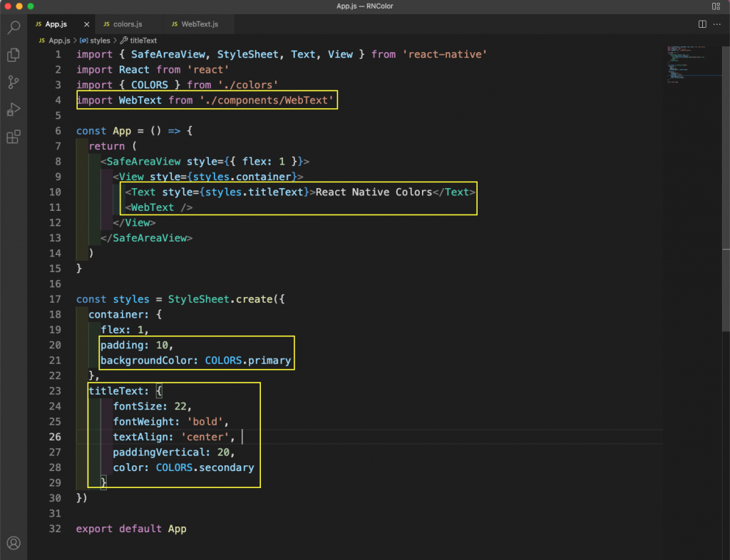Click 'StyleSheet' in the line 1 import

point(247,54)
